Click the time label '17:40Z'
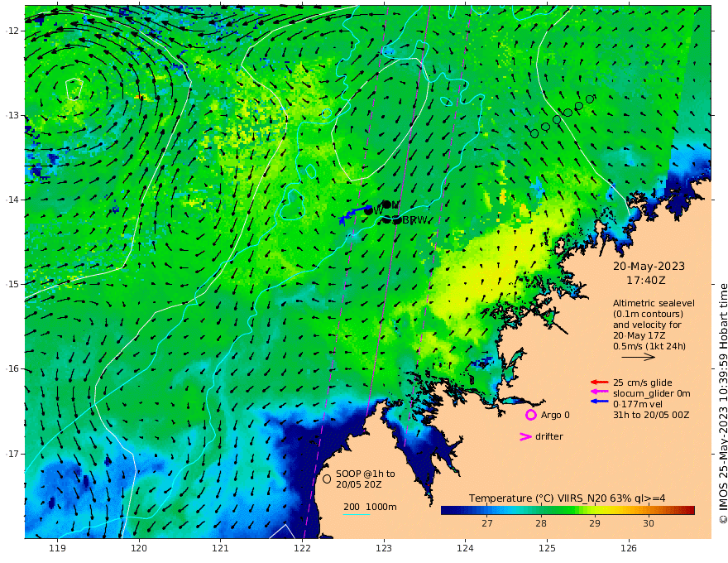Viewport: 728px width, 563px height. click(646, 281)
